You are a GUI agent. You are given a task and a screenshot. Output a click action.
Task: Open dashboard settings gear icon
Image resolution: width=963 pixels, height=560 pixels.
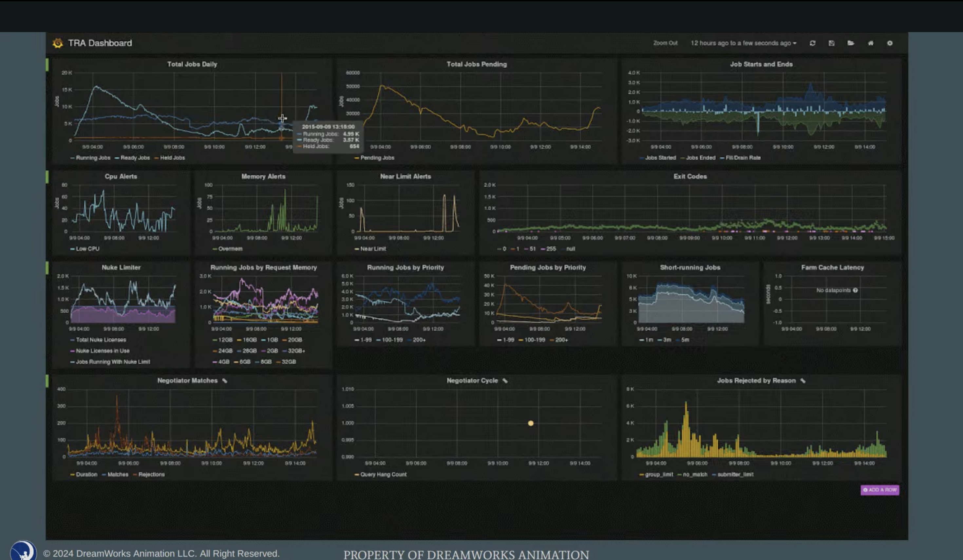coord(890,43)
